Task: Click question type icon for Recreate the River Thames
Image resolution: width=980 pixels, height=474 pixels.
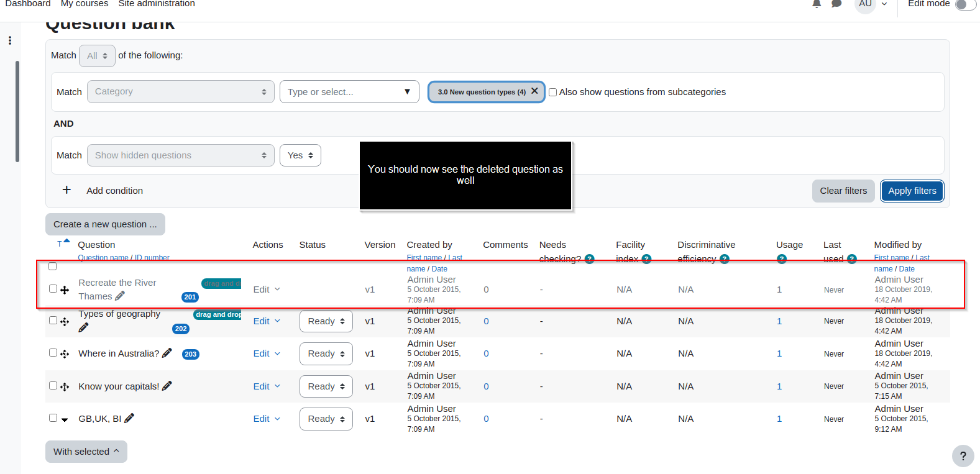Action: 65,290
